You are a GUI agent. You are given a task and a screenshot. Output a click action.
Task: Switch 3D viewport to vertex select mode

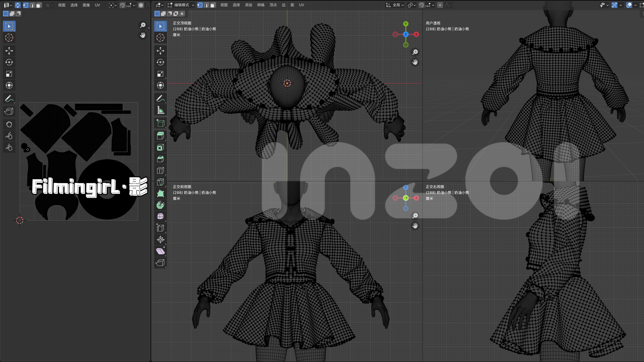[200, 5]
